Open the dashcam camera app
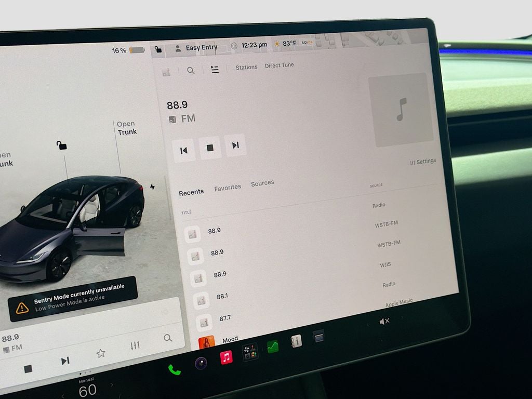Screen dimensions: 532x399 (201, 363)
